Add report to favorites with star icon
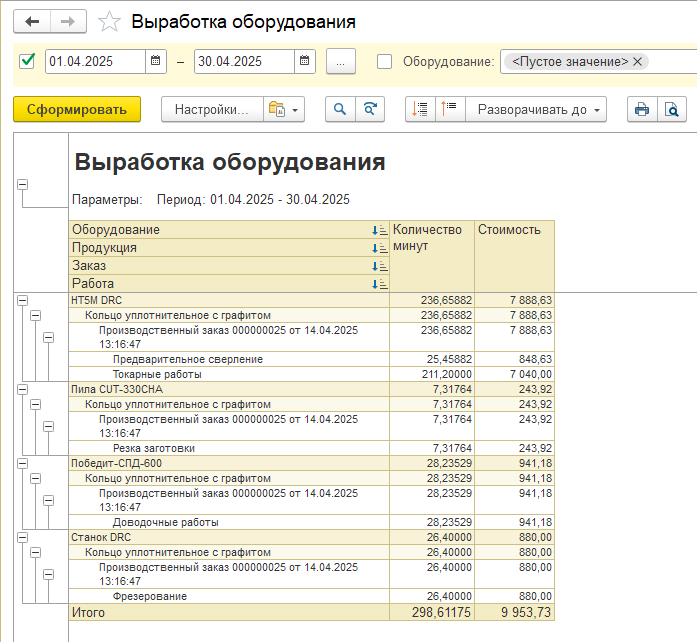This screenshot has width=697, height=642. coord(109,22)
